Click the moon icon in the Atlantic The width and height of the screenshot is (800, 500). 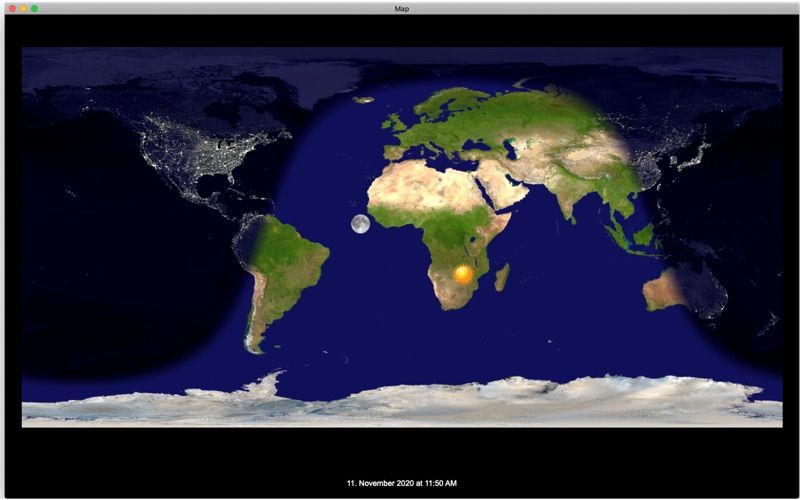tap(360, 224)
